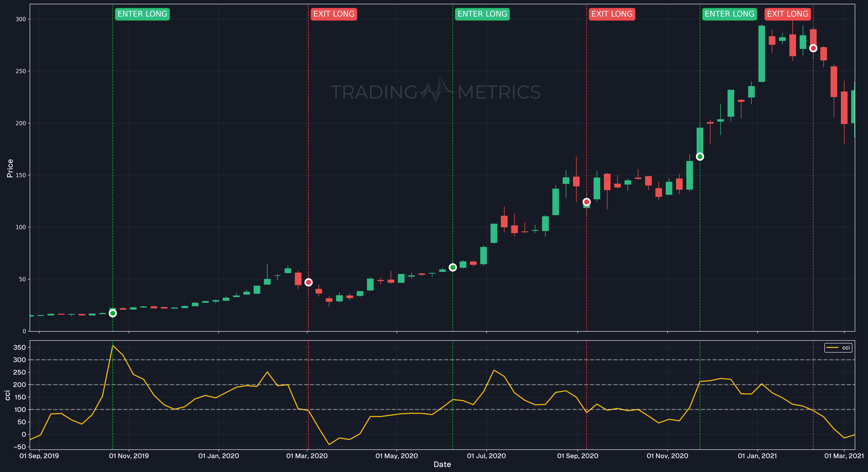Click the '01 Sep, 2019' date label
The width and height of the screenshot is (868, 472).
[x=39, y=456]
